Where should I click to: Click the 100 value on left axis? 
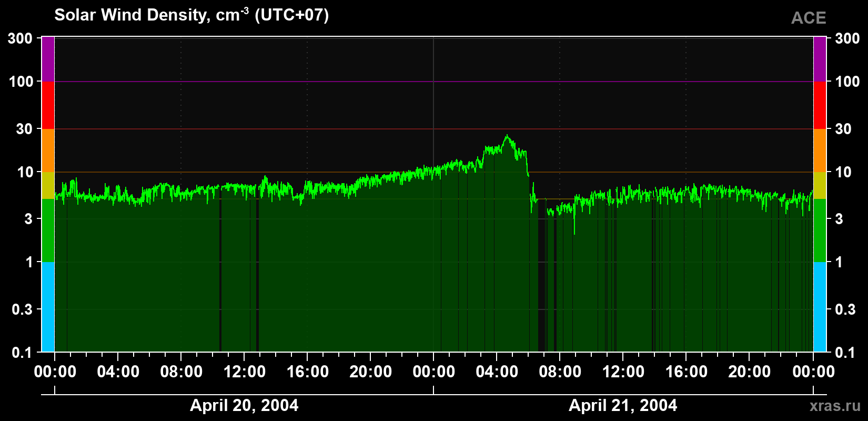21,82
